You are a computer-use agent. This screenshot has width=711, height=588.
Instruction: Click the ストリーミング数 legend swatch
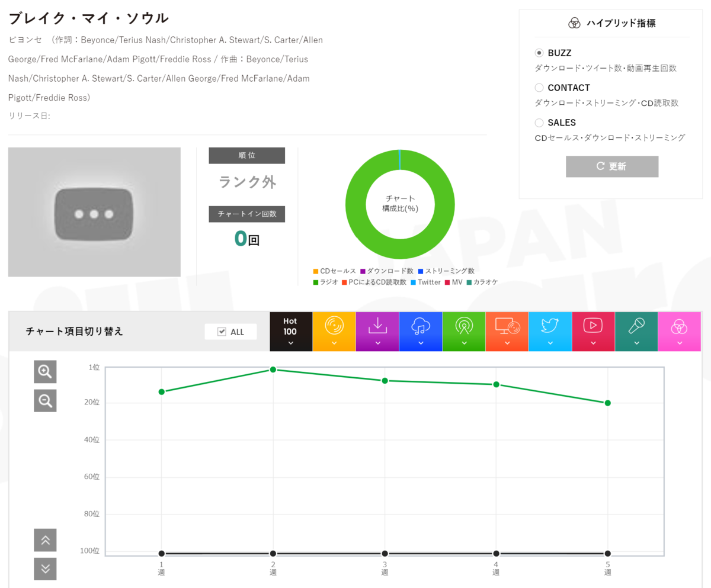[420, 271]
